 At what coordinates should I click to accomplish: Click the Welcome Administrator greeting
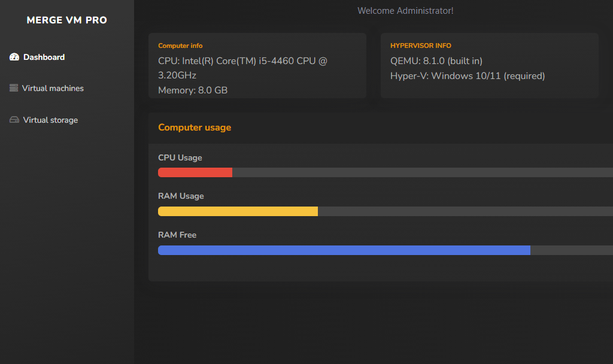pyautogui.click(x=405, y=11)
